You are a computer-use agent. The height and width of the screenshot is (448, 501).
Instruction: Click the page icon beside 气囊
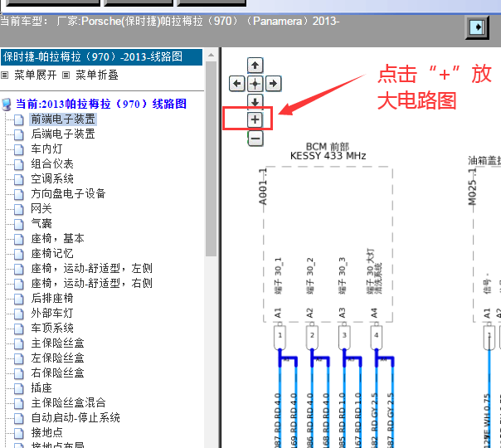19,225
